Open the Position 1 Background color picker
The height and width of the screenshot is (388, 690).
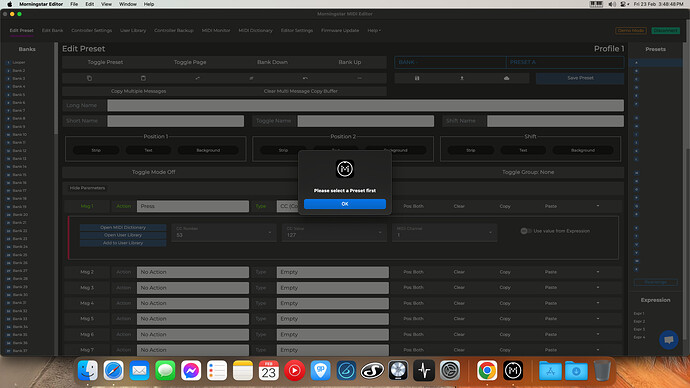208,150
